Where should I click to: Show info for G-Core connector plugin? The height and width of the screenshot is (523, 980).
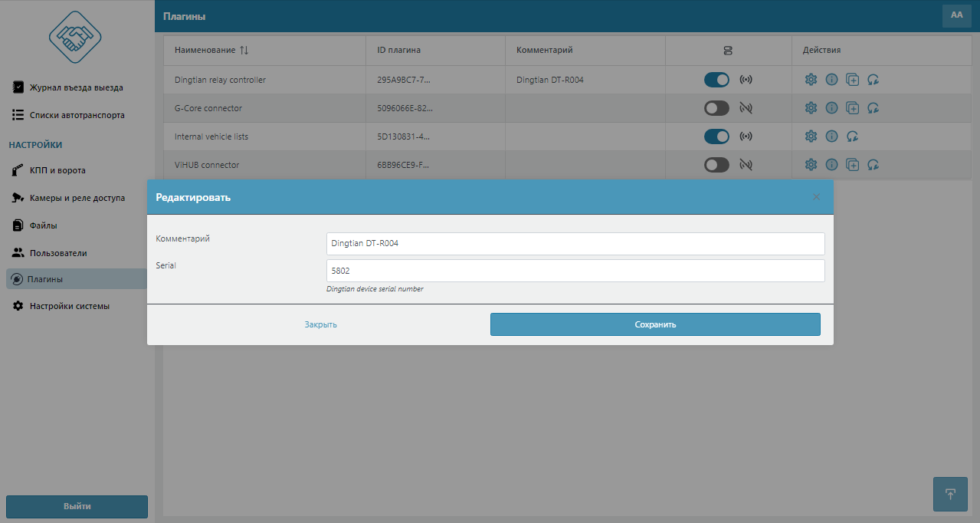coord(831,108)
